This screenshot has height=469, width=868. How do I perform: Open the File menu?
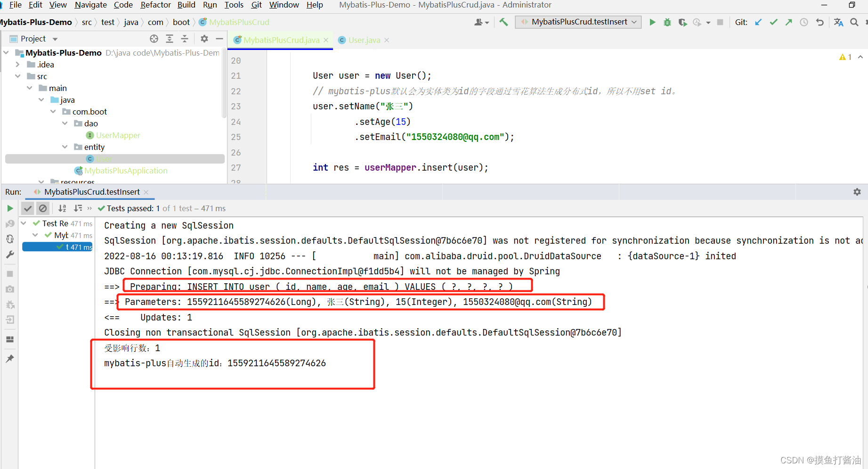(15, 5)
